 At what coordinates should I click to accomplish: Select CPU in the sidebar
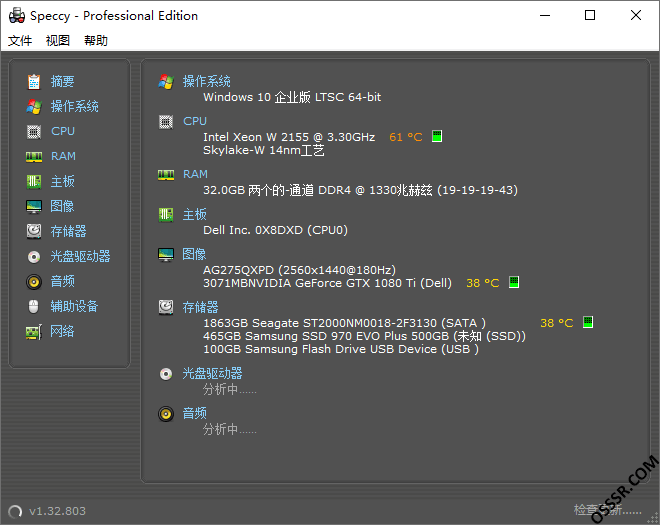pos(63,131)
